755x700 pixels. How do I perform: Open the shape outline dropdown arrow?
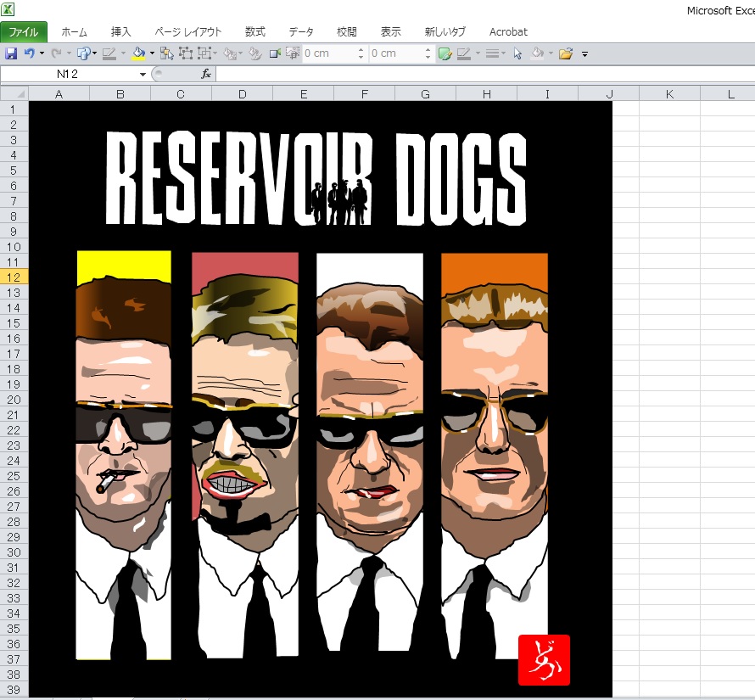(123, 53)
